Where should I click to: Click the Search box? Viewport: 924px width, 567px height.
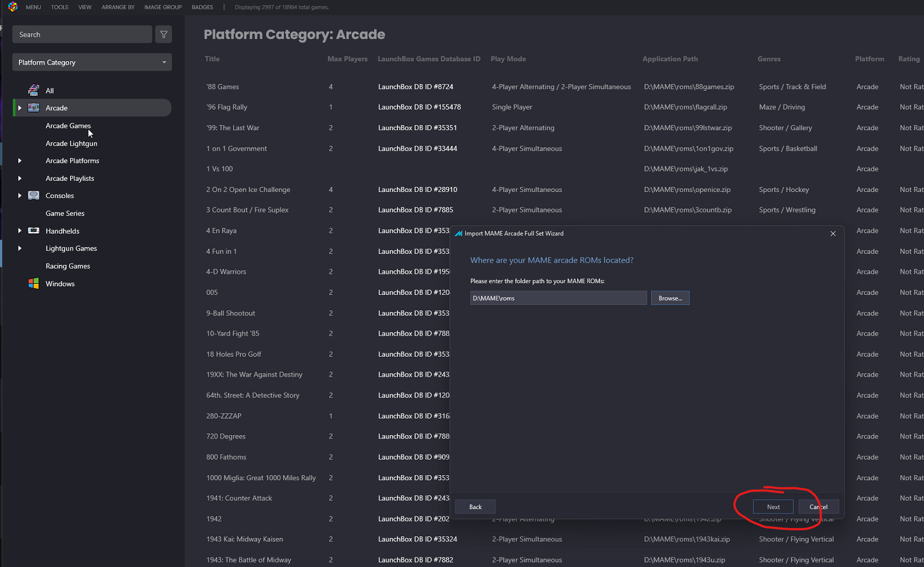(x=82, y=34)
